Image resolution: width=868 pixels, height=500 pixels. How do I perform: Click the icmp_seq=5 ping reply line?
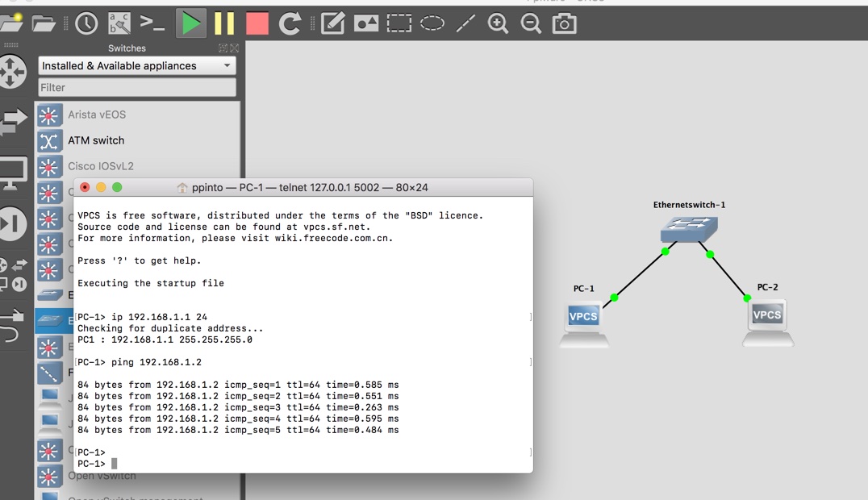(238, 430)
